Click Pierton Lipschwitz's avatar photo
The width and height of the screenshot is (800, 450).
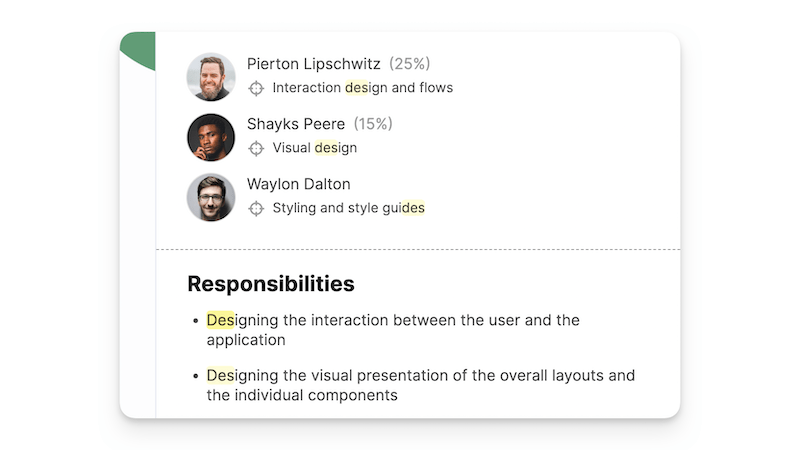(211, 77)
